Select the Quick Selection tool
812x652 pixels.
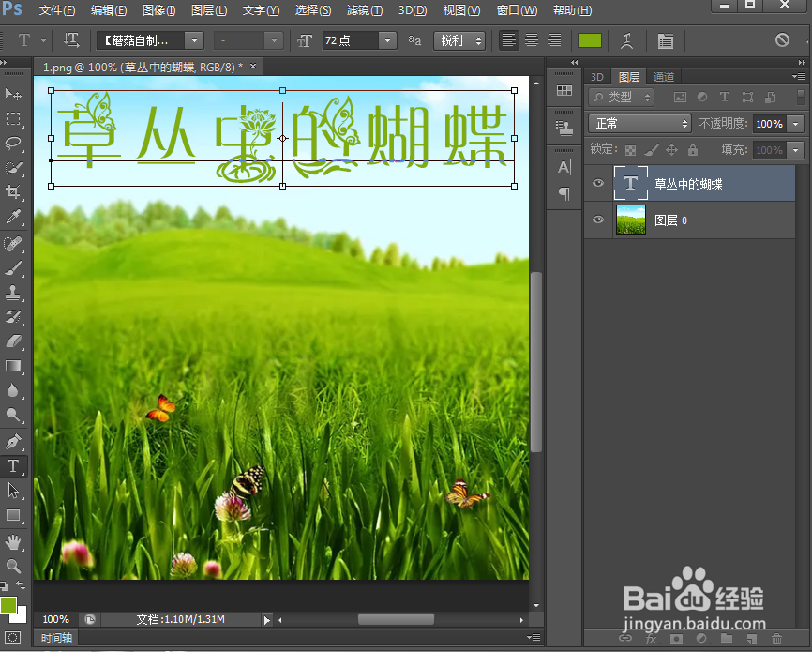point(13,168)
